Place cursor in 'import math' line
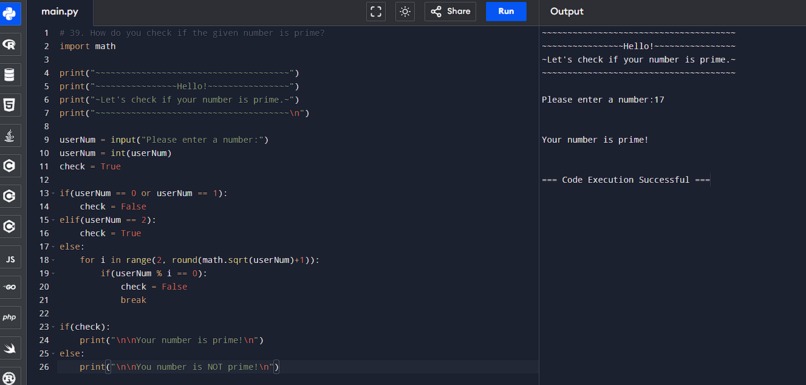Screen dimensions: 806x385 point(87,46)
